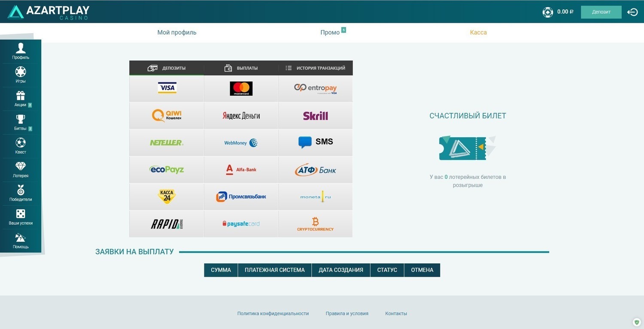
Task: Pick WebMoney as deposit method
Action: (x=241, y=142)
